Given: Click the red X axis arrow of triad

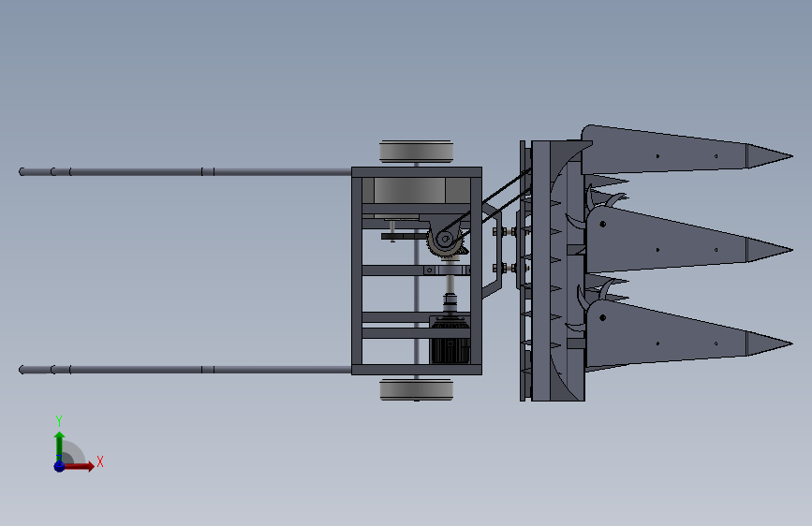Looking at the screenshot, I should point(78,466).
